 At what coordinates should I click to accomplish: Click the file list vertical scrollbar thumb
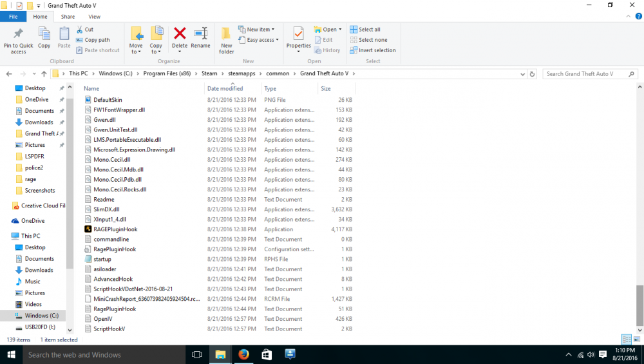pyautogui.click(x=639, y=305)
